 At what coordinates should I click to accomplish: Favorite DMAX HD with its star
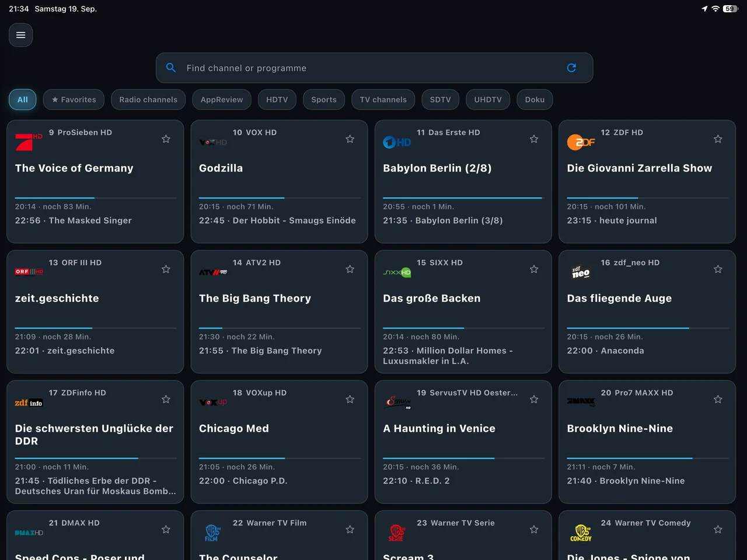coord(166,529)
